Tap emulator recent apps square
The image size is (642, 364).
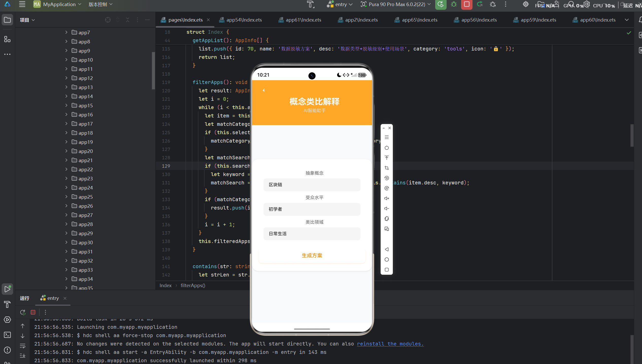pyautogui.click(x=387, y=270)
